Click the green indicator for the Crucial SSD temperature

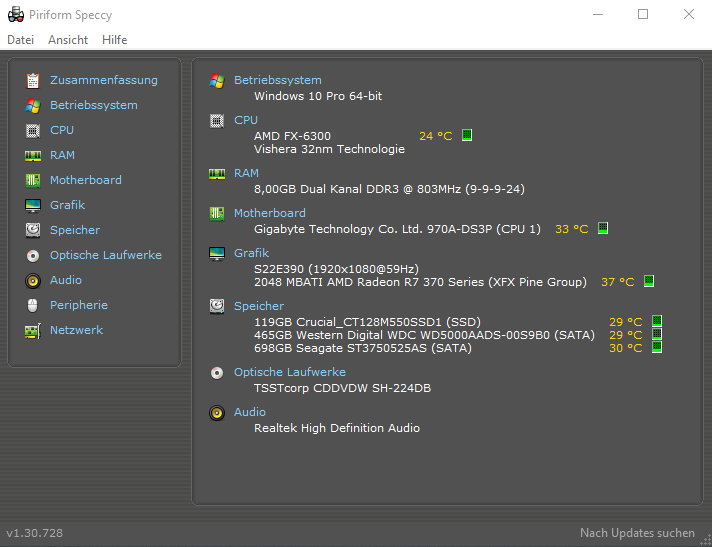[x=657, y=321]
